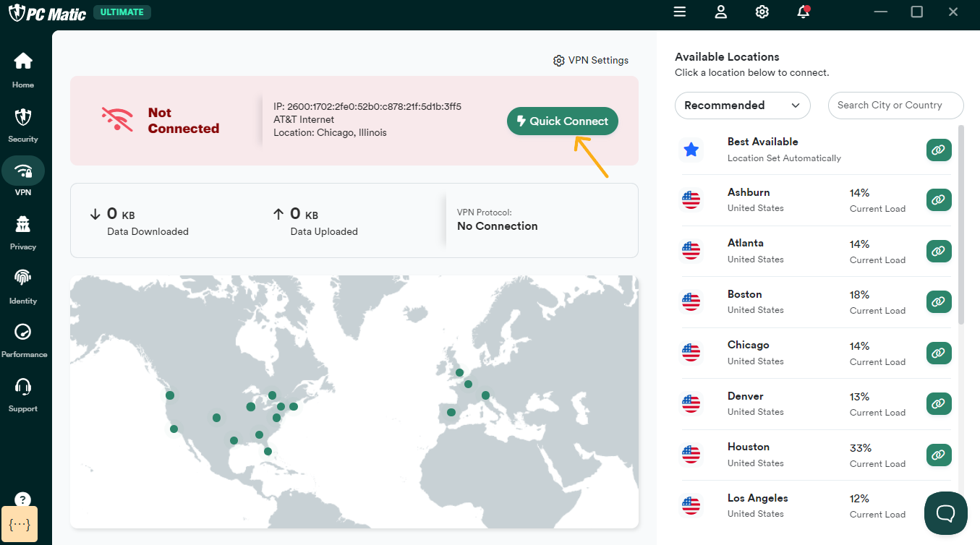
Task: Click the Search City or Country field
Action: [x=895, y=106]
